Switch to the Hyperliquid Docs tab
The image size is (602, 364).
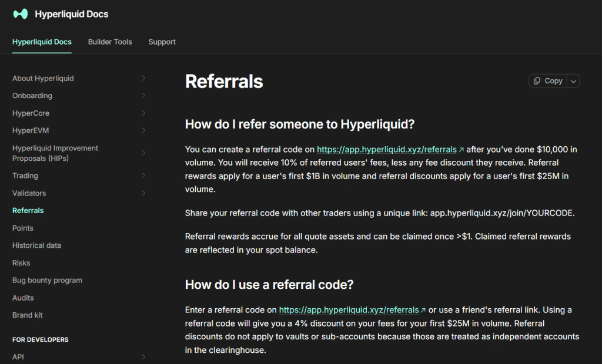[x=42, y=42]
